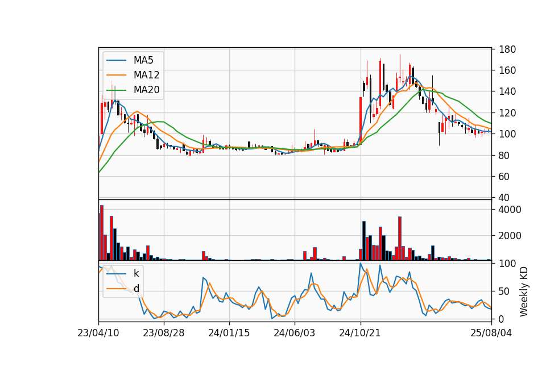Click the 120 price axis value
The height and width of the screenshot is (392, 546).
507,113
